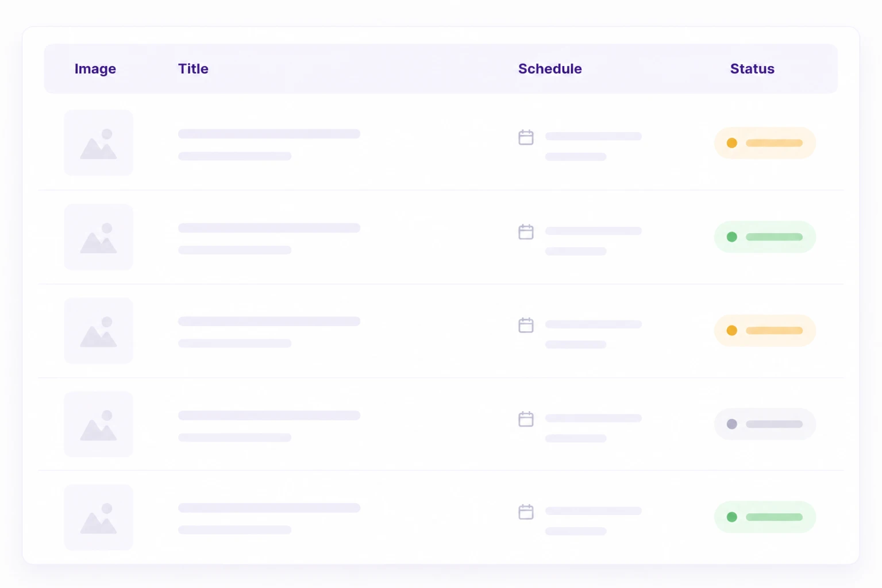The image size is (882, 588).
Task: Open the first row's image placeholder thumbnail
Action: click(x=98, y=143)
